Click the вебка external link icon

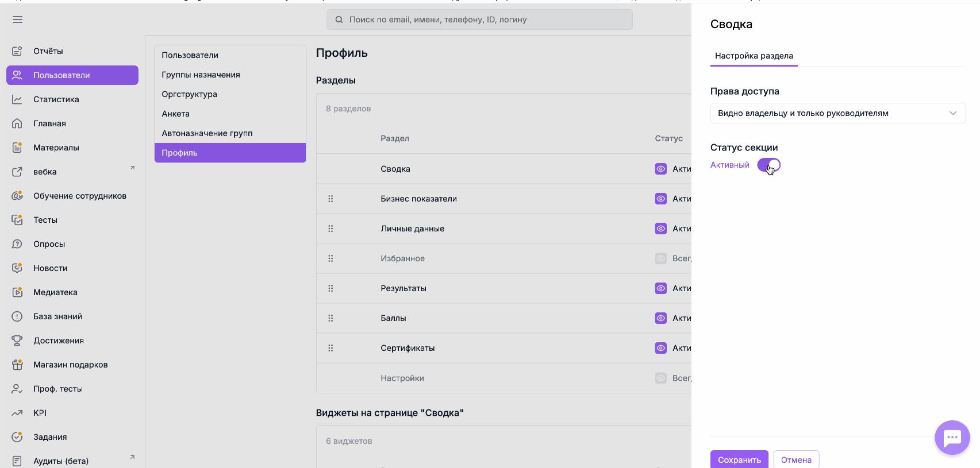point(17,172)
